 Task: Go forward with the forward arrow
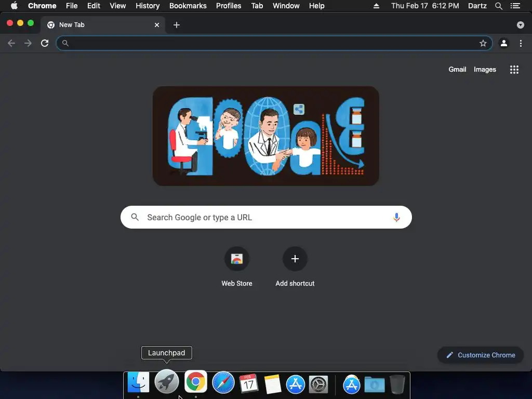(28, 43)
